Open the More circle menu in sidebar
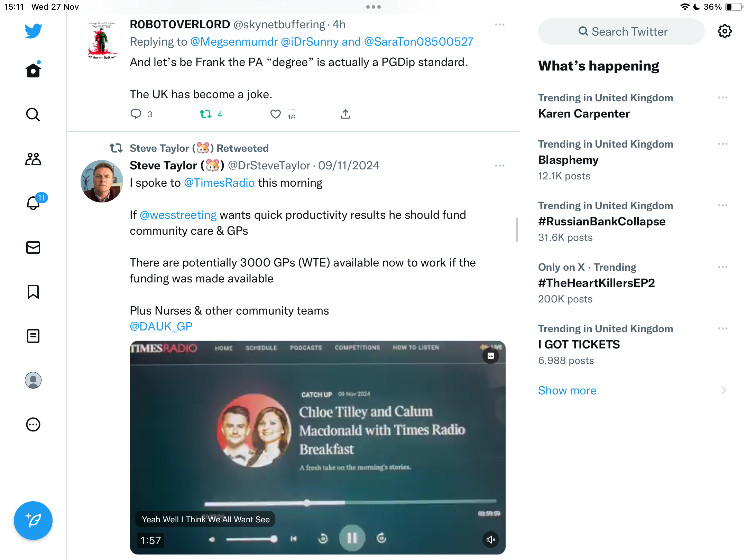The height and width of the screenshot is (560, 747). [x=33, y=424]
